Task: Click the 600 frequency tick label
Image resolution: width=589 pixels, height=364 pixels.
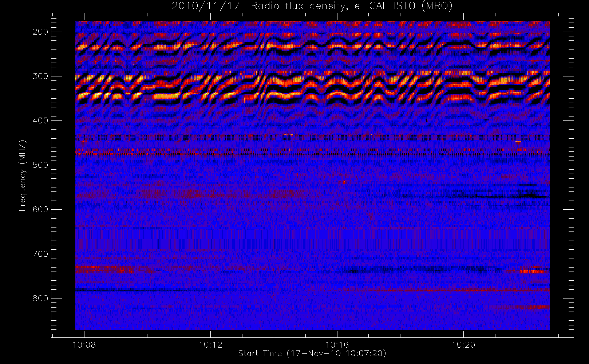Action: tap(40, 209)
